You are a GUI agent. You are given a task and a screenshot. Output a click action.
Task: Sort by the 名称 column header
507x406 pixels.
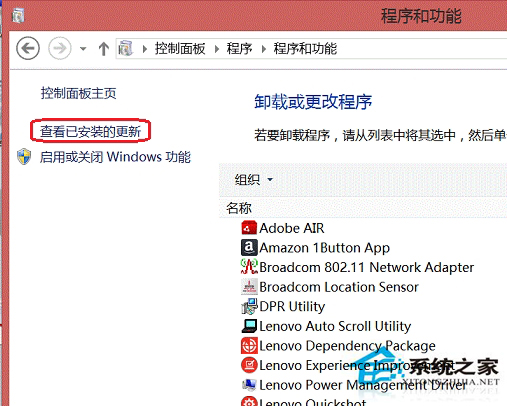click(x=239, y=208)
